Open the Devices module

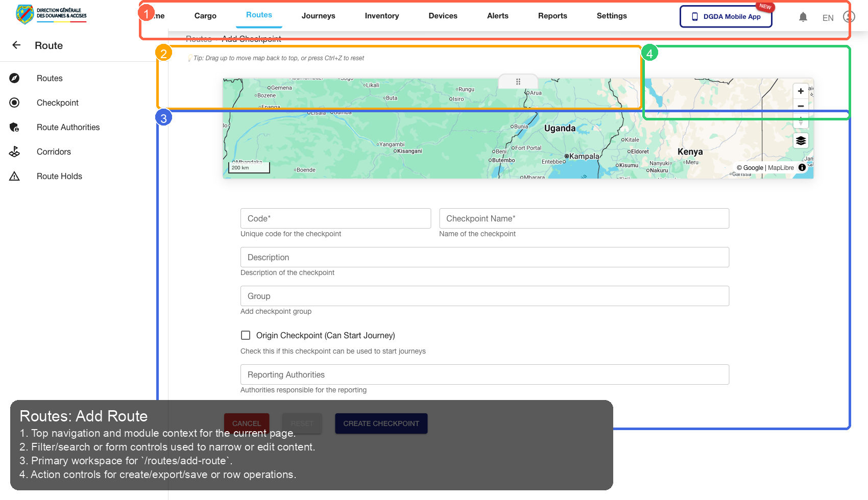point(443,16)
